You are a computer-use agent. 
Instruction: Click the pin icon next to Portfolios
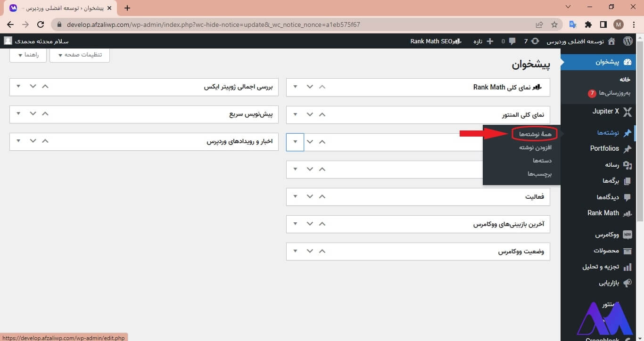pyautogui.click(x=627, y=149)
